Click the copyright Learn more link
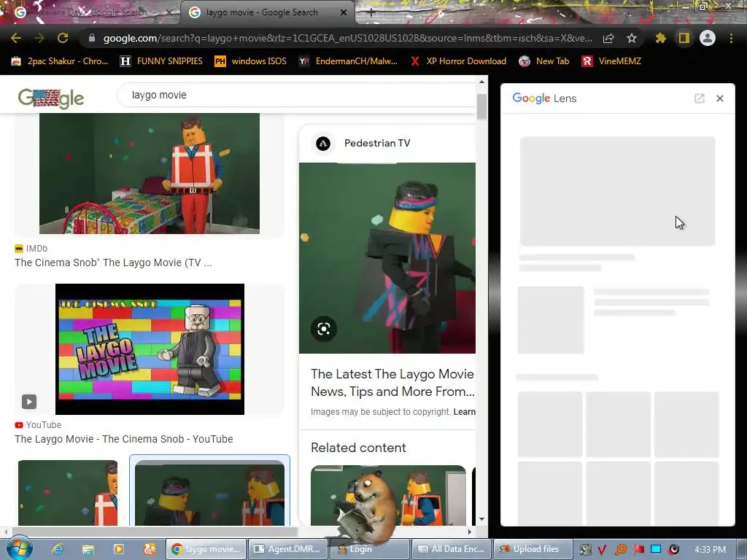This screenshot has width=747, height=560. coord(464,412)
